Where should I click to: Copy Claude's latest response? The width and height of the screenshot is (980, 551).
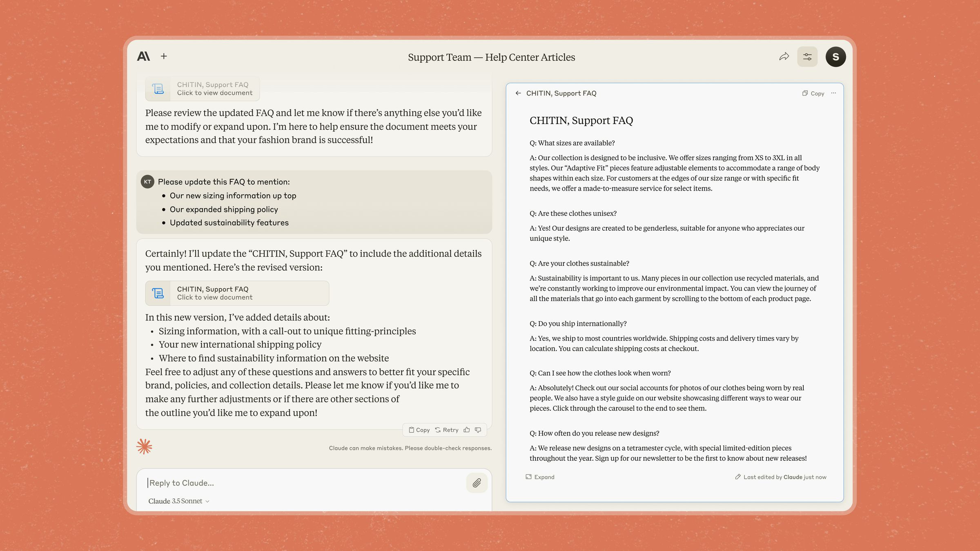[x=419, y=430]
